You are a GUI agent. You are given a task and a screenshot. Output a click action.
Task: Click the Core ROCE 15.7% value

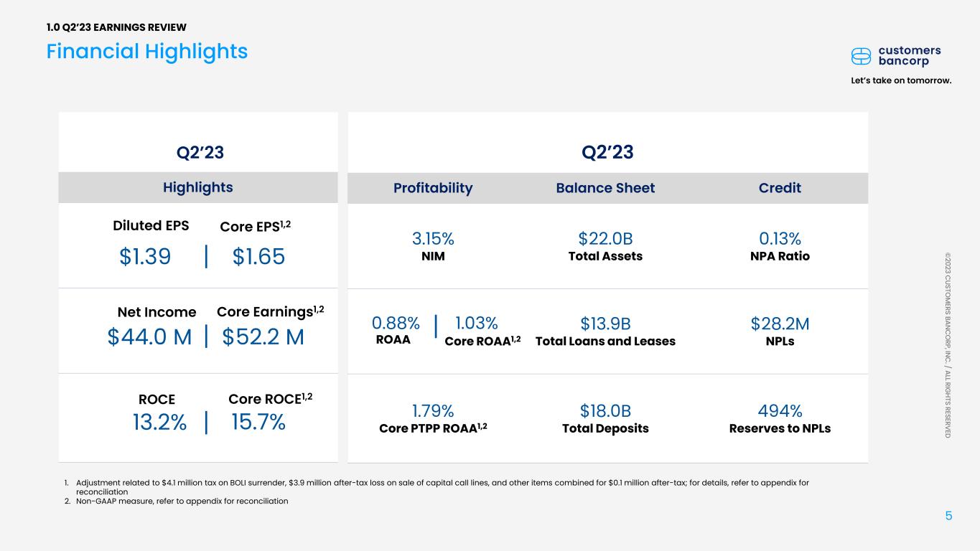coord(258,423)
